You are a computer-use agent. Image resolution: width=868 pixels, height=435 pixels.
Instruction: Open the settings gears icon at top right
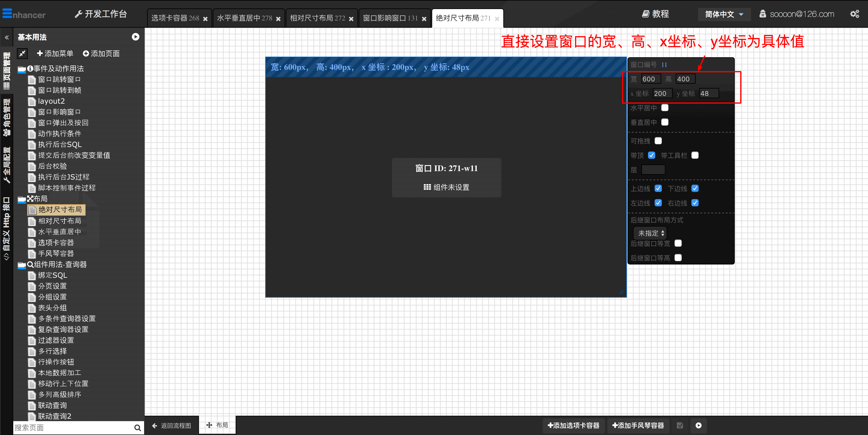pyautogui.click(x=854, y=14)
